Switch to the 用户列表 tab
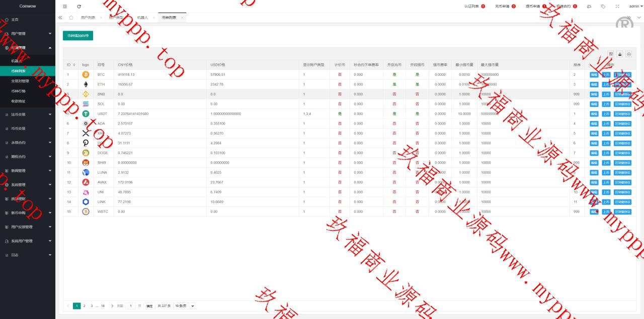The image size is (644, 319). (88, 18)
